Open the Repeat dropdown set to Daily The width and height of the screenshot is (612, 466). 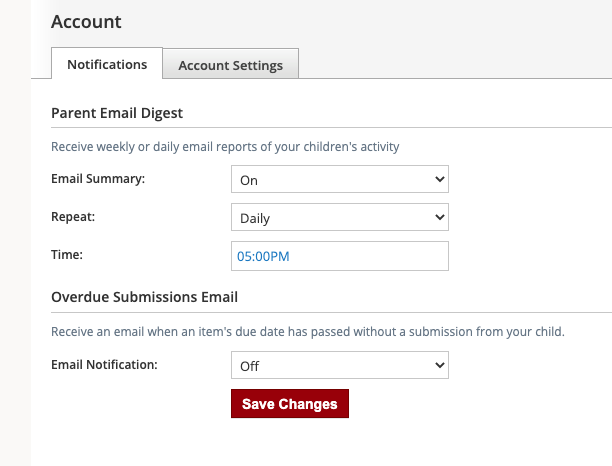point(340,217)
